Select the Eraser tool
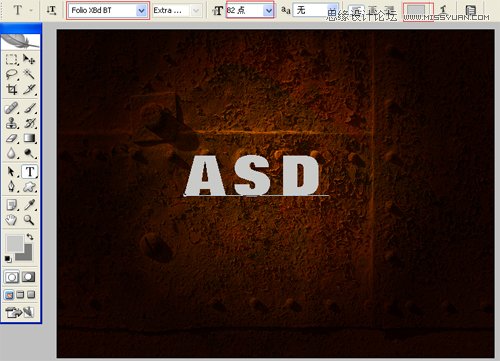Image resolution: width=500 pixels, height=361 pixels. [12, 138]
